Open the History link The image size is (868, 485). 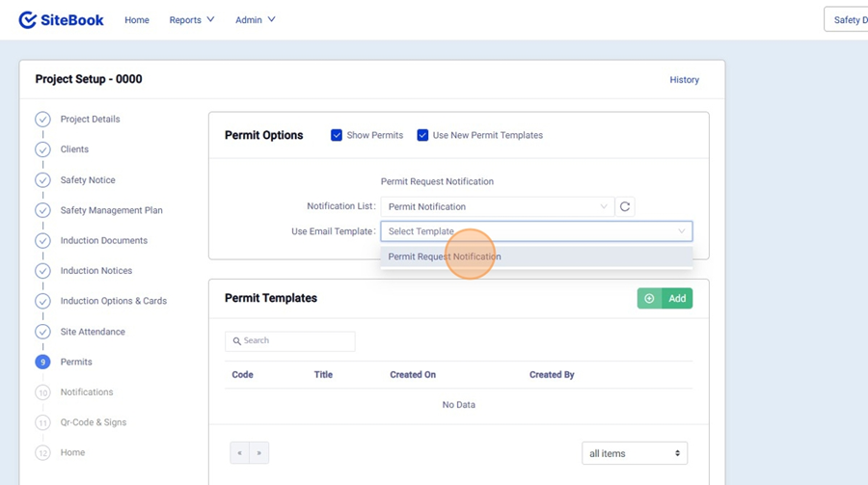pos(684,80)
